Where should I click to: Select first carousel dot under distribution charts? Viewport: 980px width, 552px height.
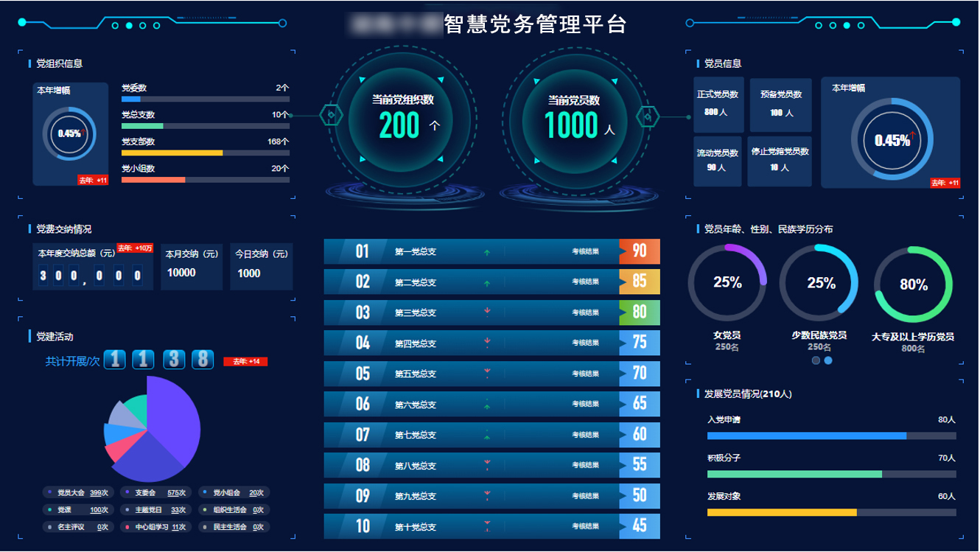tap(816, 360)
